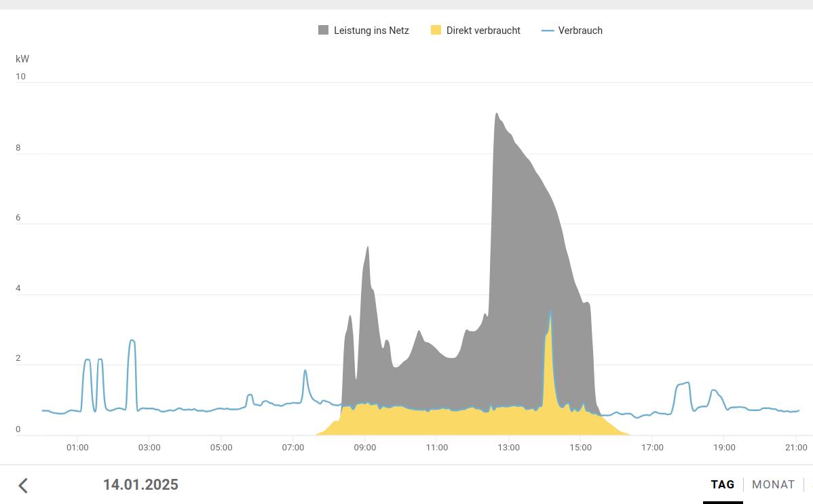Screen dimensions: 813x504
Task: Click the kW unit label on the axis
Action: pos(22,59)
